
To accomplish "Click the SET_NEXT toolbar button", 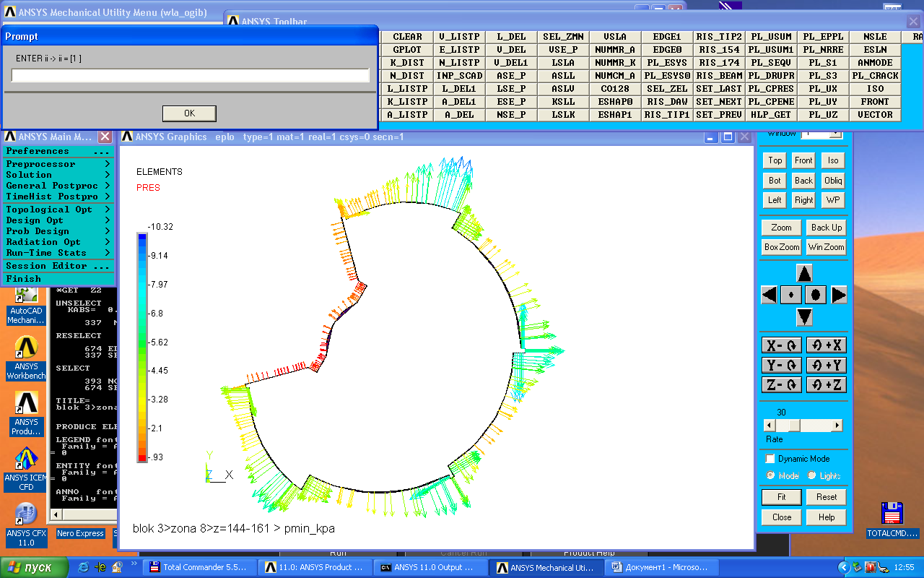I will pyautogui.click(x=719, y=102).
